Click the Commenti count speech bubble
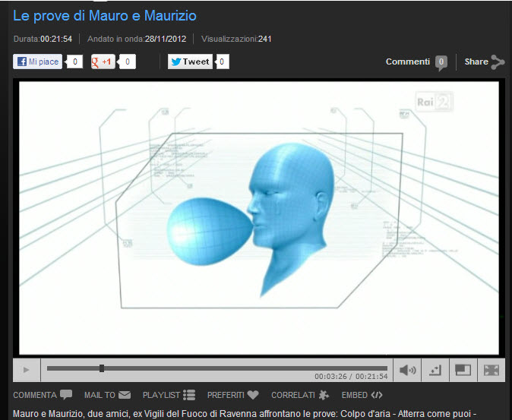 point(441,63)
